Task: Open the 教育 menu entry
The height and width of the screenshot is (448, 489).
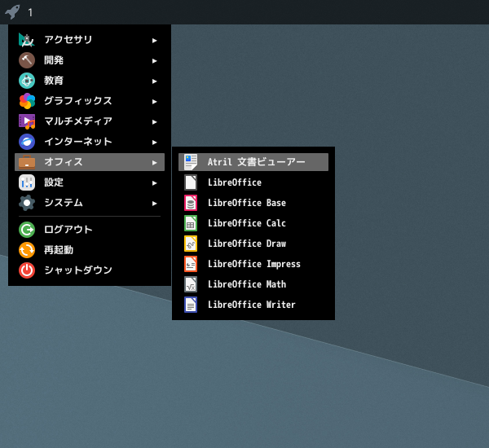Action: [90, 81]
